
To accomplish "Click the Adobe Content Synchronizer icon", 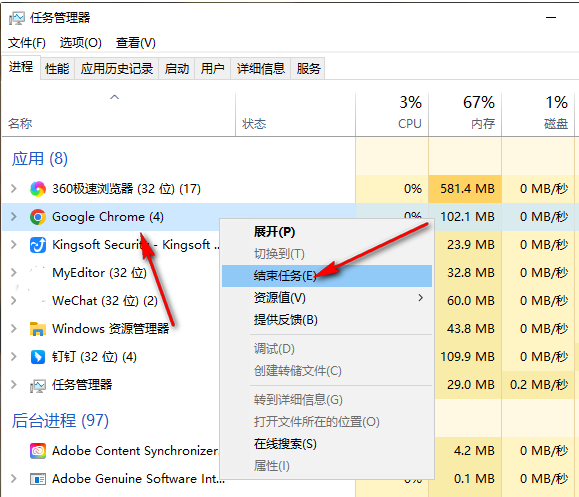I will 38,451.
